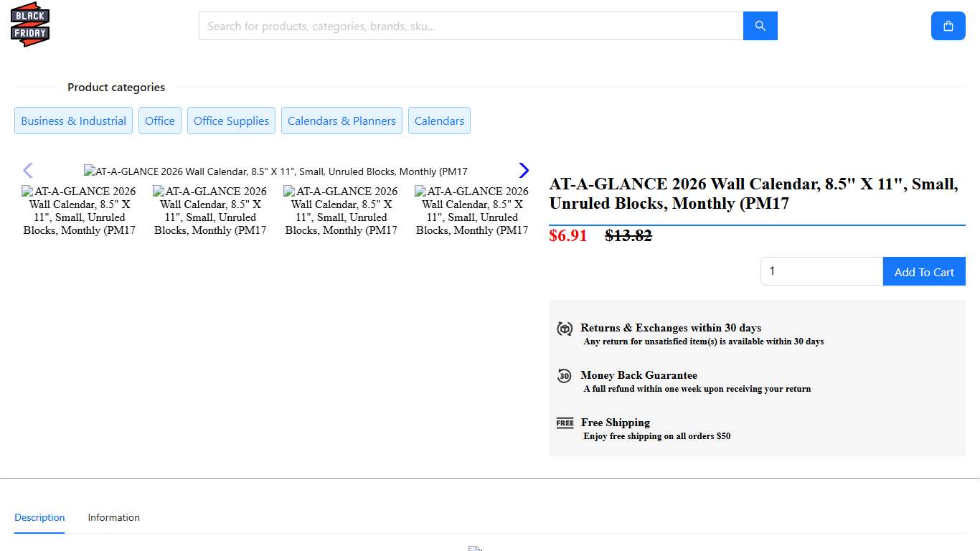
Task: Select the fourth calendar thumbnail
Action: 472,210
